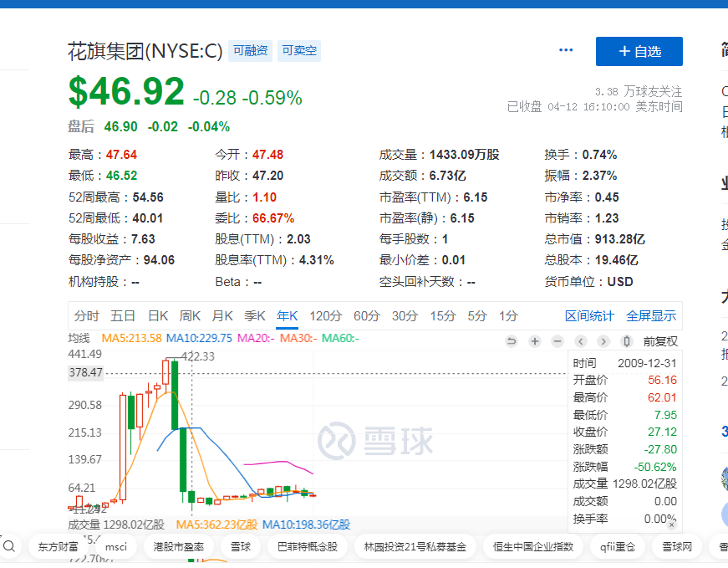Select the 周K chart tab
Screen dimensions: 728x568
[x=190, y=316]
